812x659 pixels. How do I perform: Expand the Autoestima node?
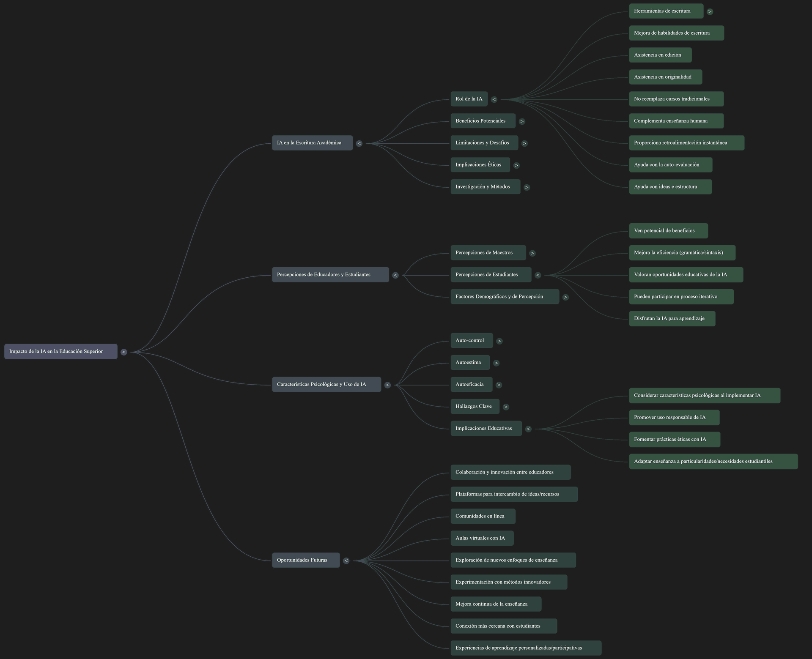(x=496, y=363)
